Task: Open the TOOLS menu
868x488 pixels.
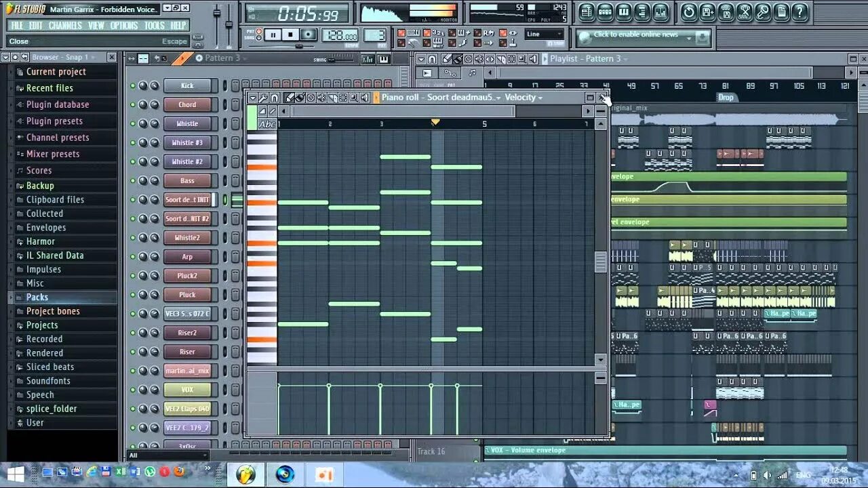Action: pos(155,26)
